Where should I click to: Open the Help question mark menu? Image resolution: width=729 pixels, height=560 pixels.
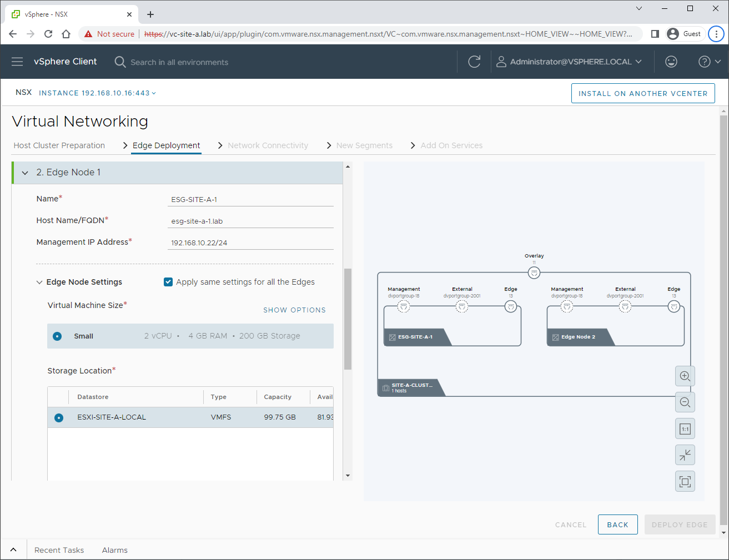coord(709,62)
